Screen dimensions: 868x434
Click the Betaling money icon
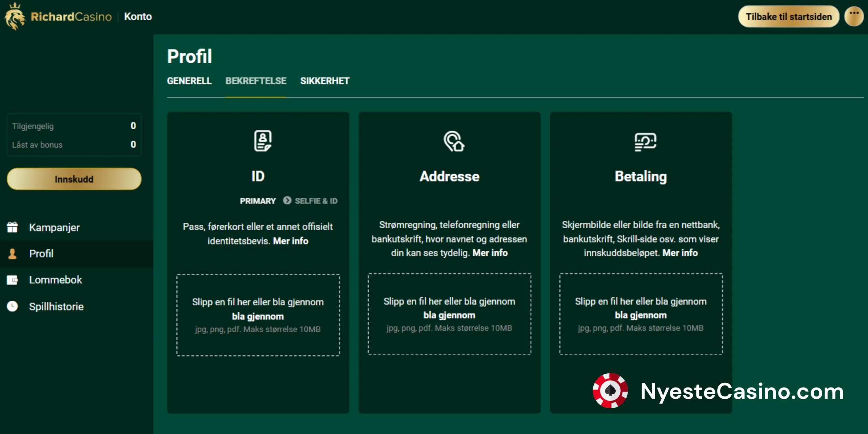coord(645,141)
